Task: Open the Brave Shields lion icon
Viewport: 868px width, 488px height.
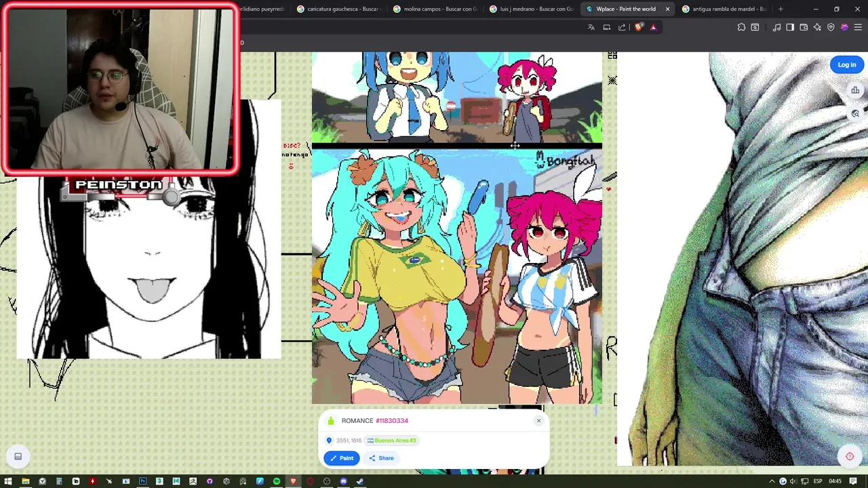Action: [638, 27]
